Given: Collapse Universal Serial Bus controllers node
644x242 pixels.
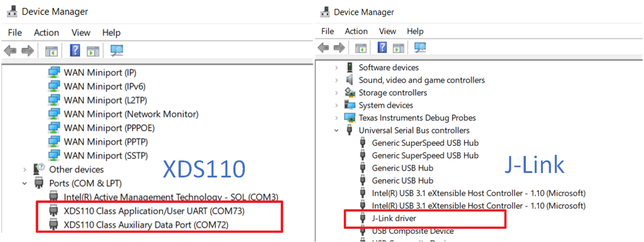Looking at the screenshot, I should pyautogui.click(x=336, y=130).
